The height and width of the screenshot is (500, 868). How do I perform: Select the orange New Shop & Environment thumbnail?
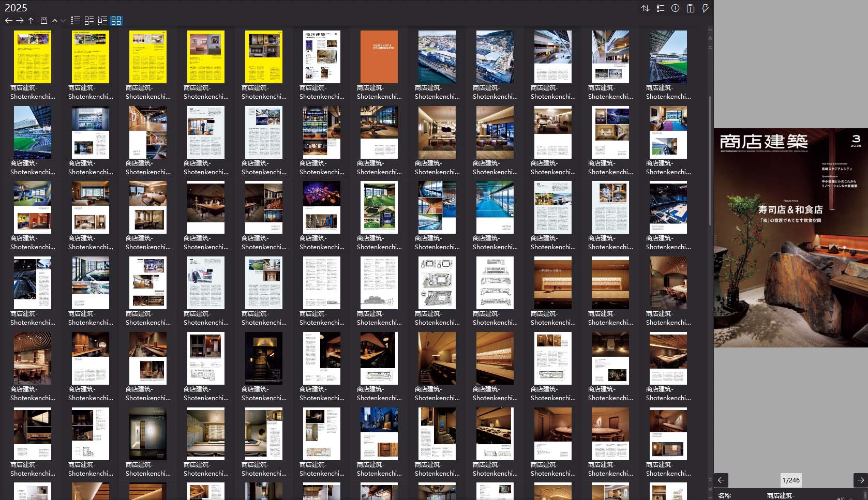coord(379,57)
